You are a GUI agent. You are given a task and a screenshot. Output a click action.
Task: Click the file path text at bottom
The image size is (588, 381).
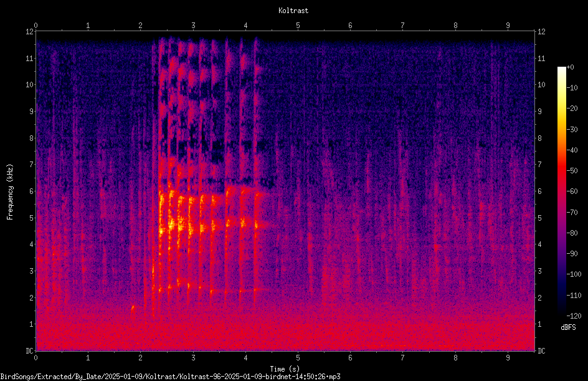[x=170, y=377]
